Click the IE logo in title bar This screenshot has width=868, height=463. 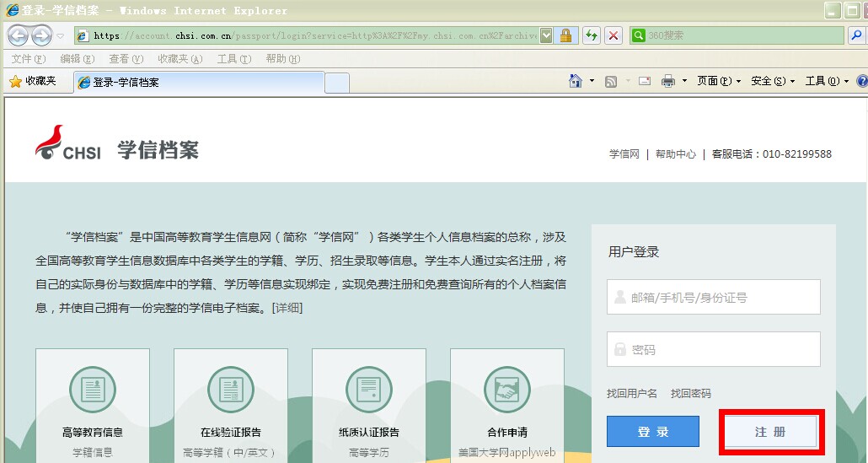[x=12, y=10]
